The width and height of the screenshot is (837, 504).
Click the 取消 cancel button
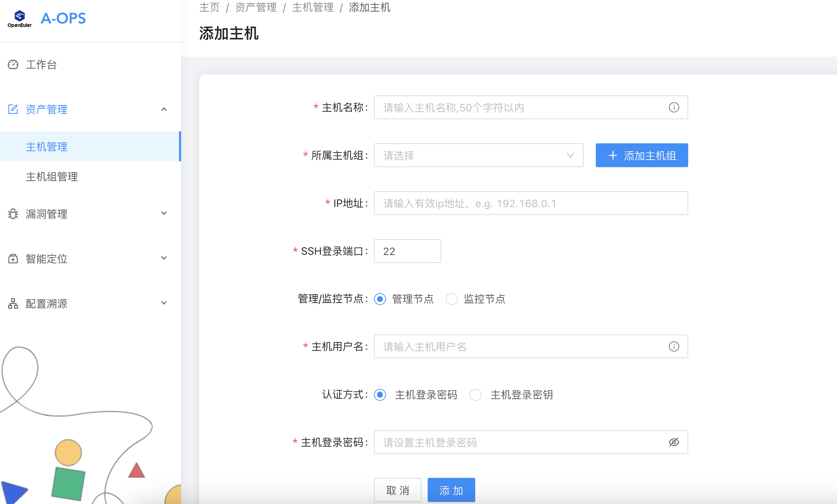[397, 490]
